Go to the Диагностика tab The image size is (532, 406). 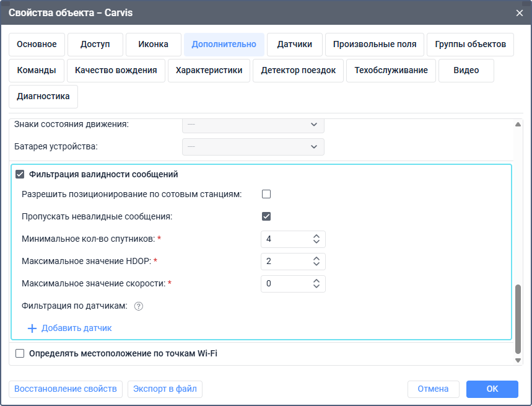[43, 97]
